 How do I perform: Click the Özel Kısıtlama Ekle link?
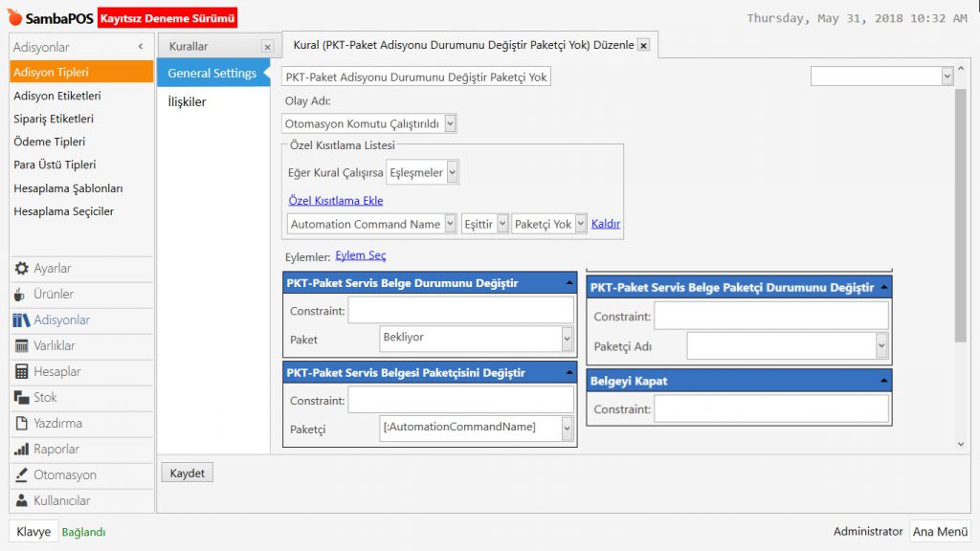[335, 201]
